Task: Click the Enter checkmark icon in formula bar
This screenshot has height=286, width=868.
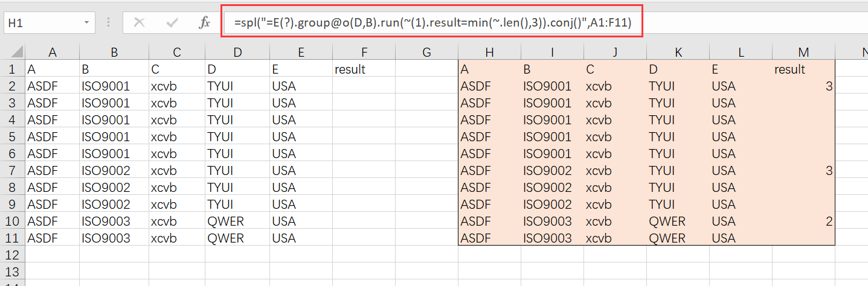Action: coord(172,23)
